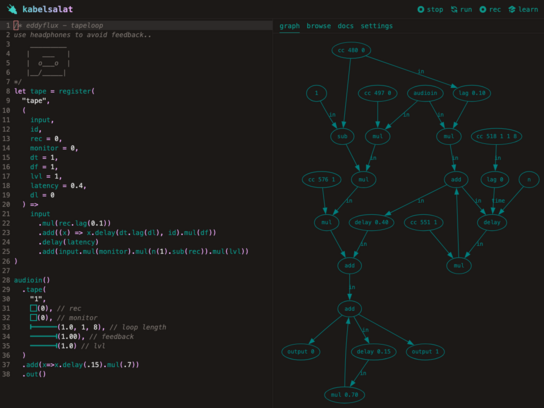Viewport: 544px width, 408px height.
Task: Open the settings tab
Action: point(376,26)
